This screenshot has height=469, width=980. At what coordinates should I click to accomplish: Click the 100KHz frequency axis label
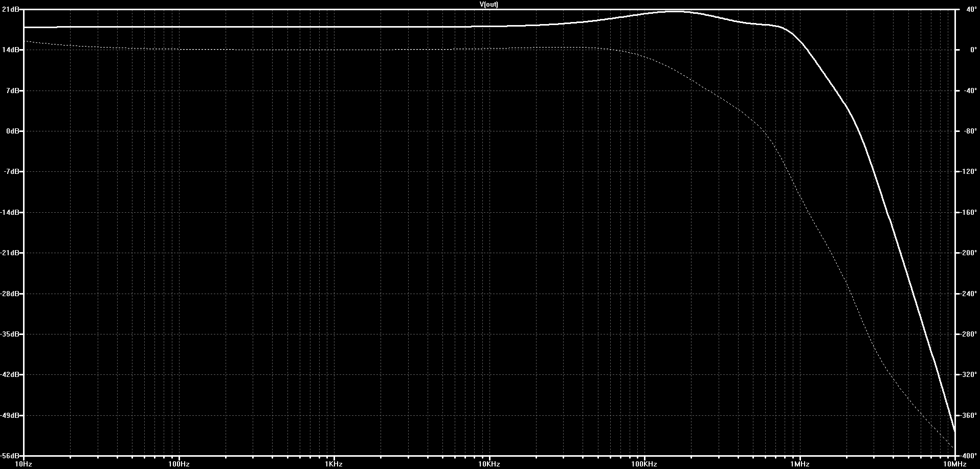pyautogui.click(x=644, y=464)
